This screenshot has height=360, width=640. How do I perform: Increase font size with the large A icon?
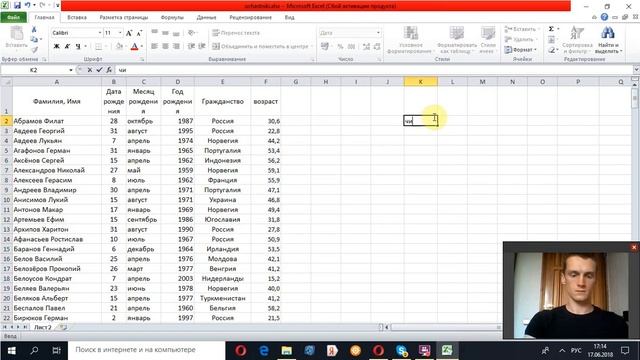[129, 33]
